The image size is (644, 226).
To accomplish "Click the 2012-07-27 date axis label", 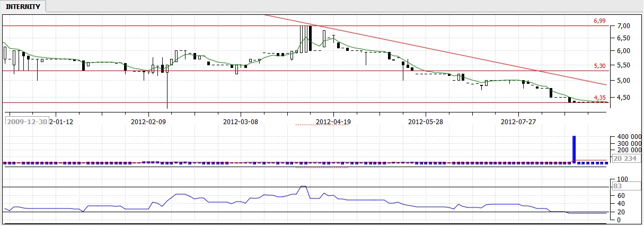I will tap(517, 121).
